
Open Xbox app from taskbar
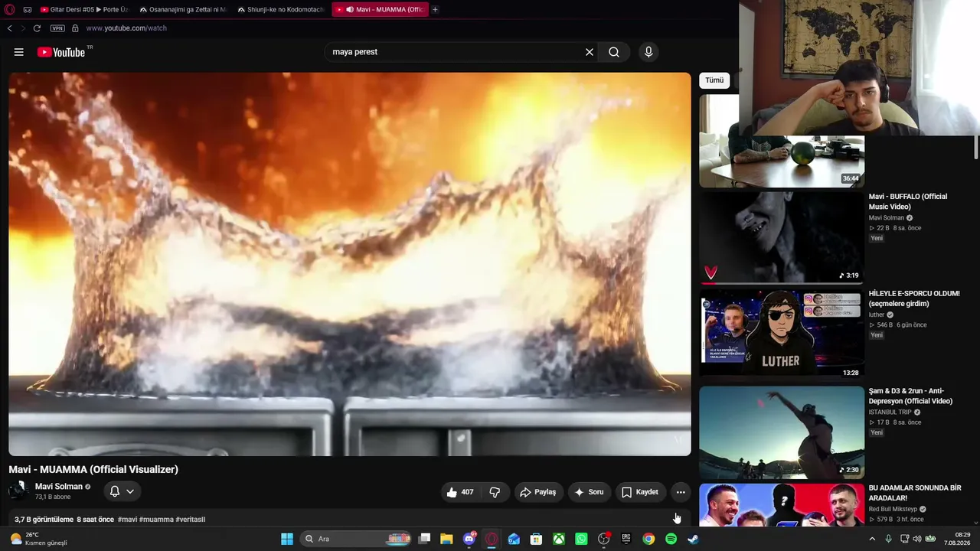(x=559, y=539)
